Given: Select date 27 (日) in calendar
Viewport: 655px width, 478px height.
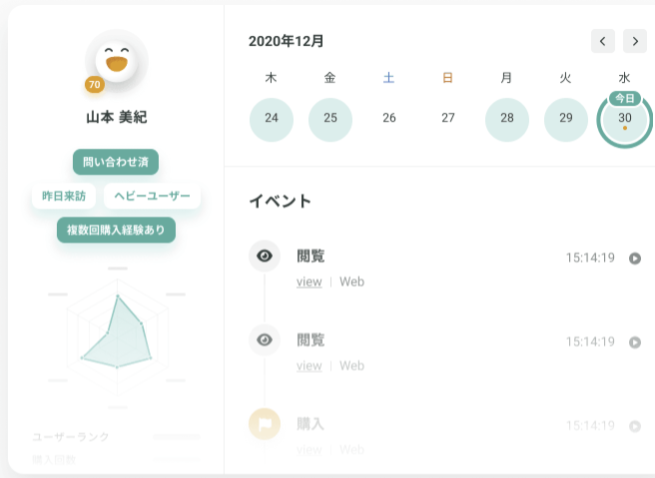Looking at the screenshot, I should click(x=448, y=120).
